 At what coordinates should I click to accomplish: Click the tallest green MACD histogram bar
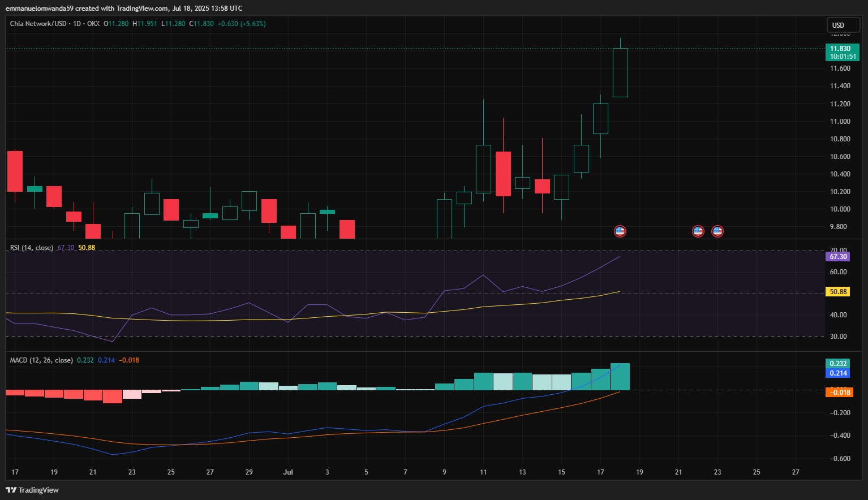coord(620,377)
